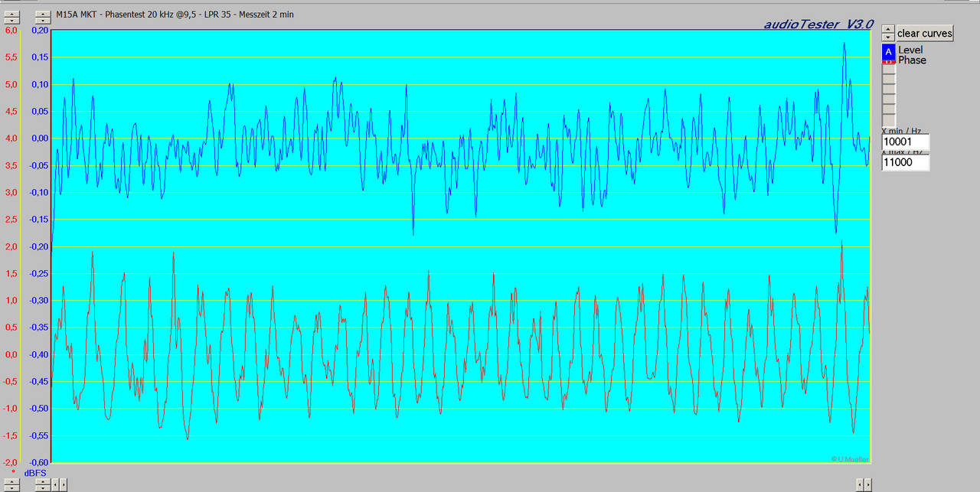
Task: Click up arrow of blue axis minimum stepper
Action: point(43,481)
